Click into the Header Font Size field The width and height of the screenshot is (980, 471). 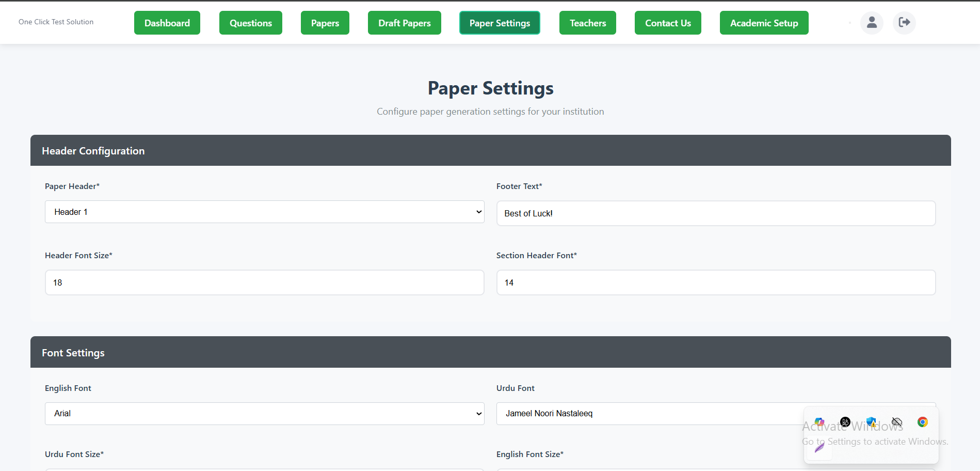click(x=264, y=282)
